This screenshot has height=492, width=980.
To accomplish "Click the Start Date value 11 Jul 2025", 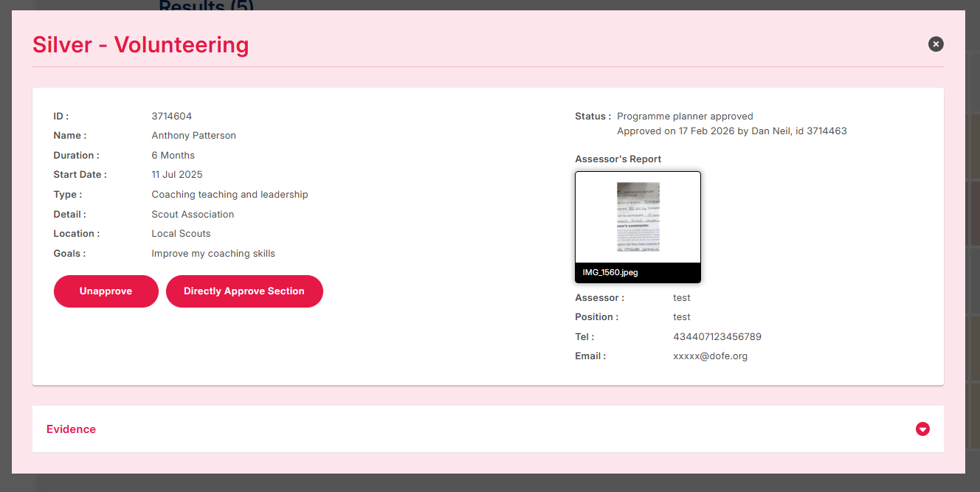I will (x=177, y=175).
